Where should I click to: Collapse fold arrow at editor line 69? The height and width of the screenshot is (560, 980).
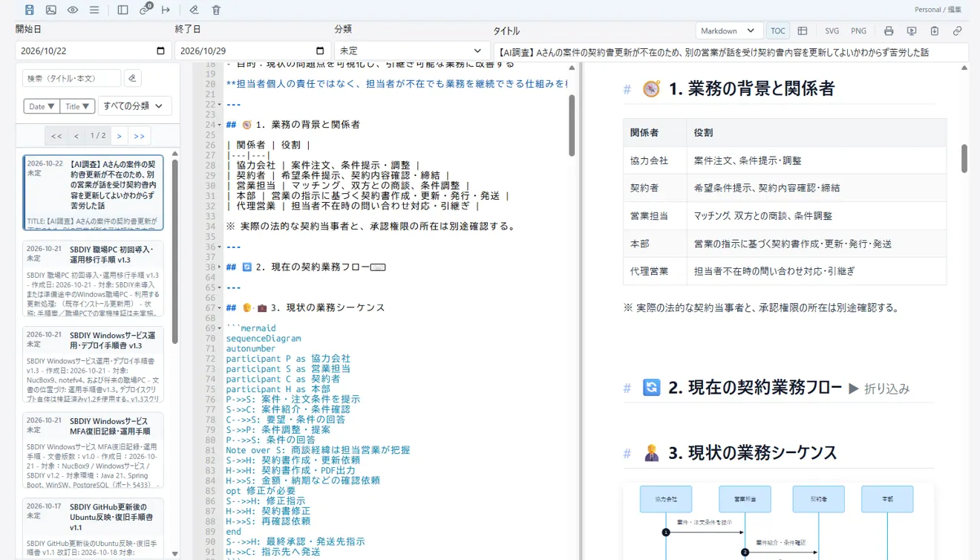pos(219,328)
